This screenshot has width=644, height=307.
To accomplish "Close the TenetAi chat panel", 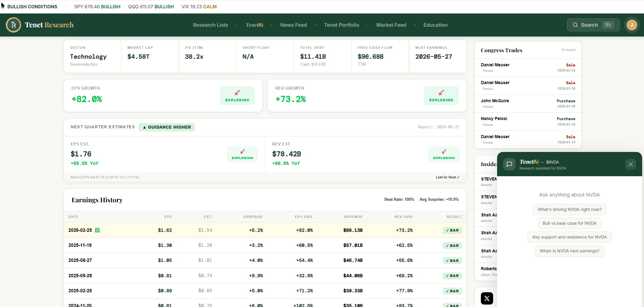I will pyautogui.click(x=631, y=164).
